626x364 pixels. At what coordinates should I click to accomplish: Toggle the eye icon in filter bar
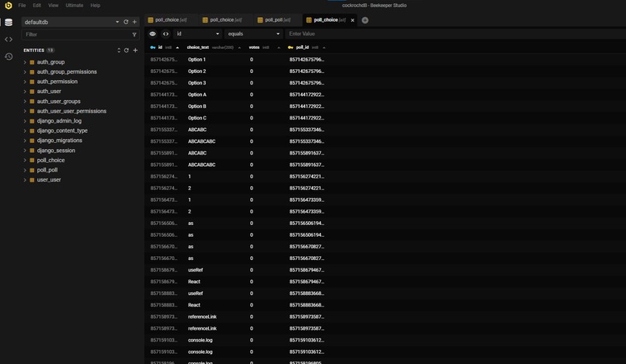[x=152, y=34]
